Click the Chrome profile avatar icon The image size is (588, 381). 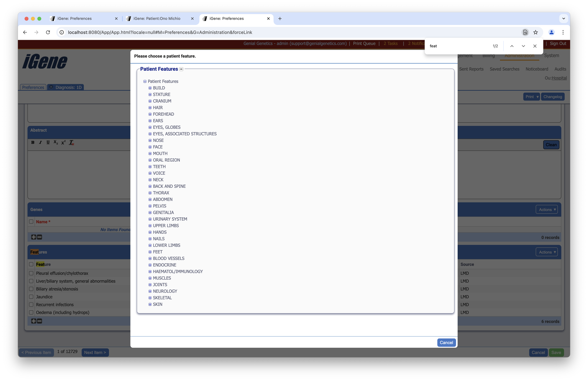pos(551,32)
